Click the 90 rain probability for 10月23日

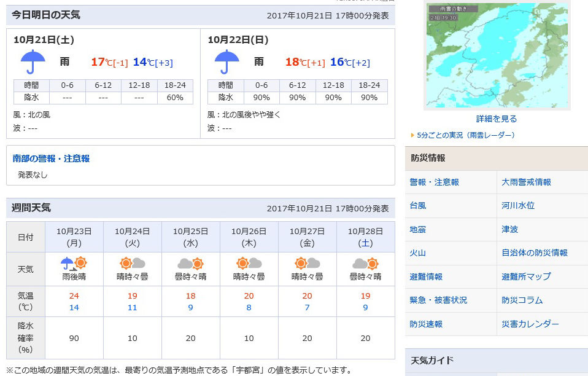[74, 338]
